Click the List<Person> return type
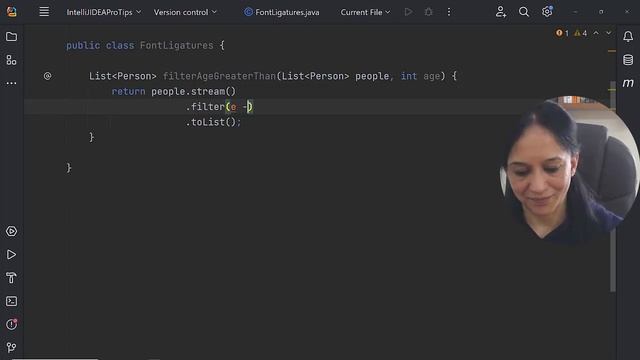Screen dimensions: 640x360 (x=122, y=76)
